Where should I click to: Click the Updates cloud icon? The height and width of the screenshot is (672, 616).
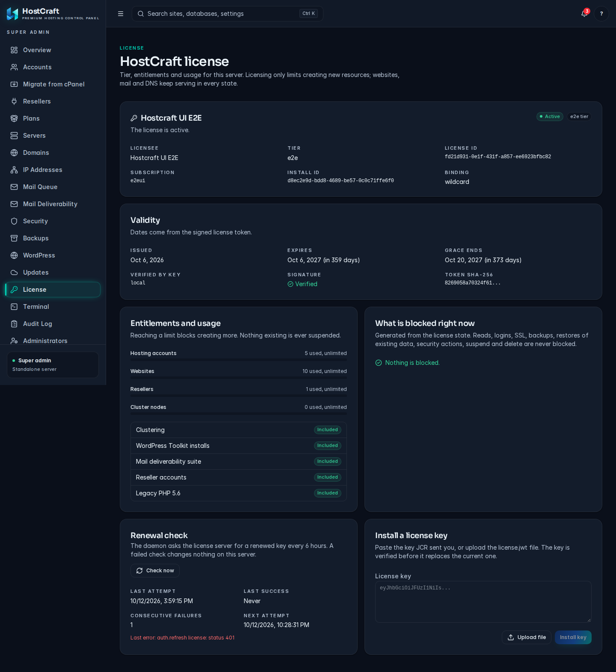14,272
